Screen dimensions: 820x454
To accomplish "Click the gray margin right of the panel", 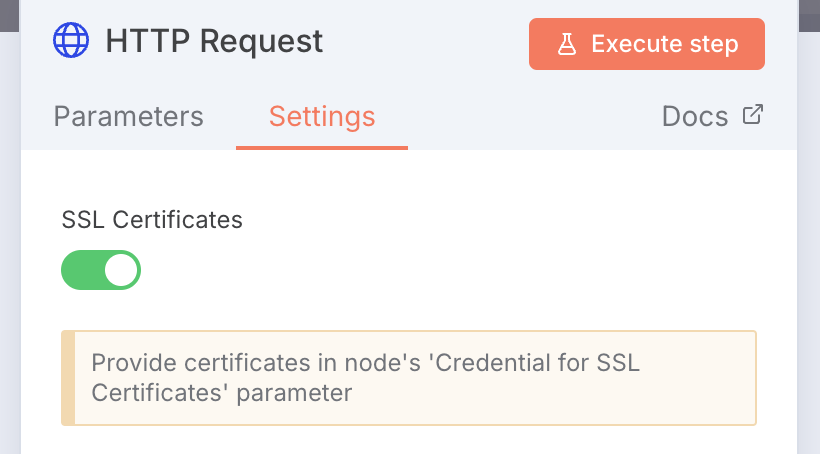I will coord(809,243).
